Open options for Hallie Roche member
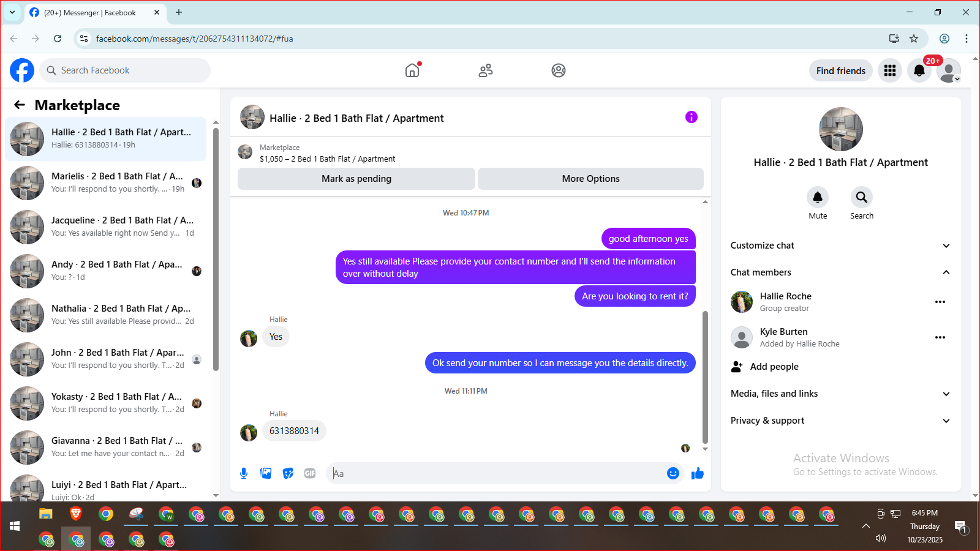This screenshot has width=980, height=551. click(x=940, y=302)
